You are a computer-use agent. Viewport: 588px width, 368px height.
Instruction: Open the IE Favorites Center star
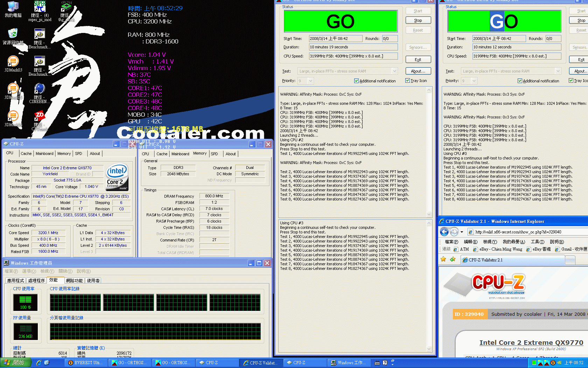click(443, 259)
